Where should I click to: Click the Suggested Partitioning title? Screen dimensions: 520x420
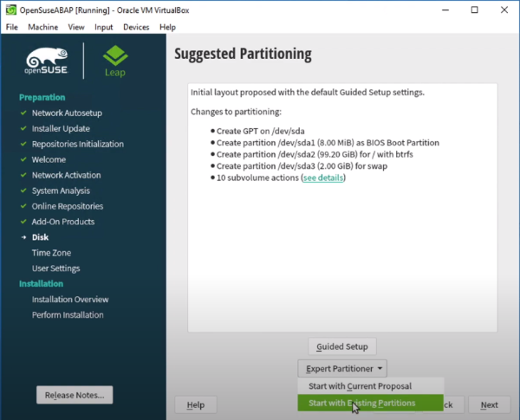(243, 54)
